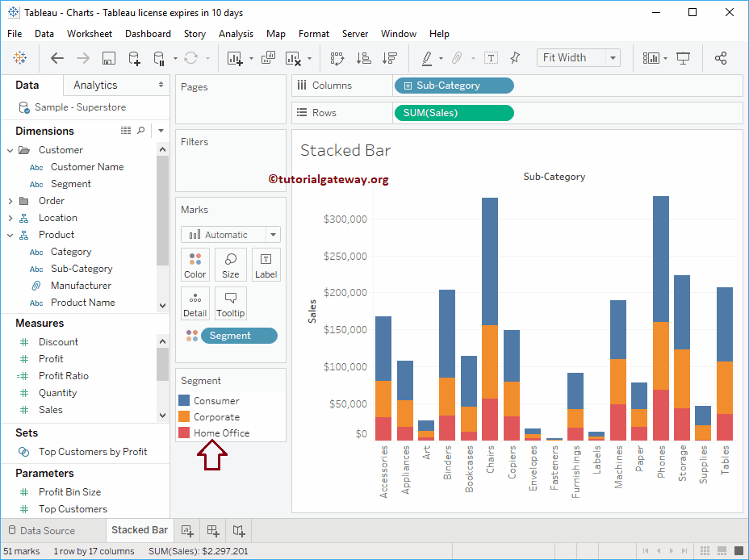Image resolution: width=749 pixels, height=560 pixels.
Task: Click the Sort Ascending icon
Action: coord(364,58)
